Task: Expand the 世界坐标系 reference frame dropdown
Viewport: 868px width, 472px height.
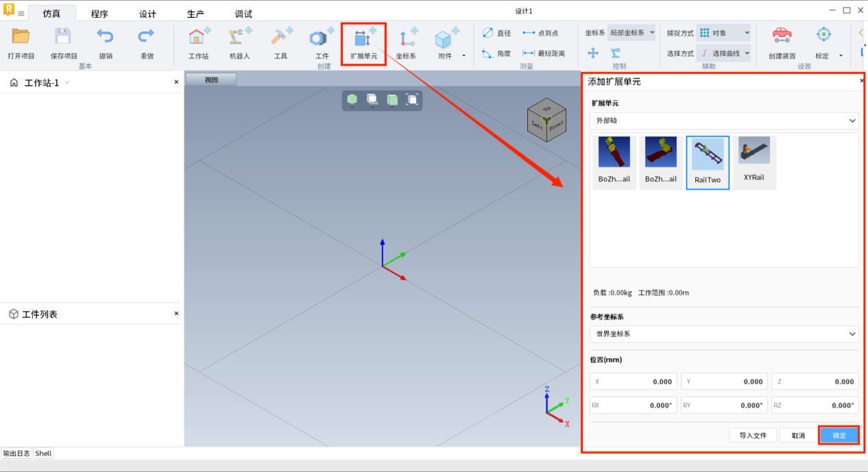Action: tap(724, 334)
